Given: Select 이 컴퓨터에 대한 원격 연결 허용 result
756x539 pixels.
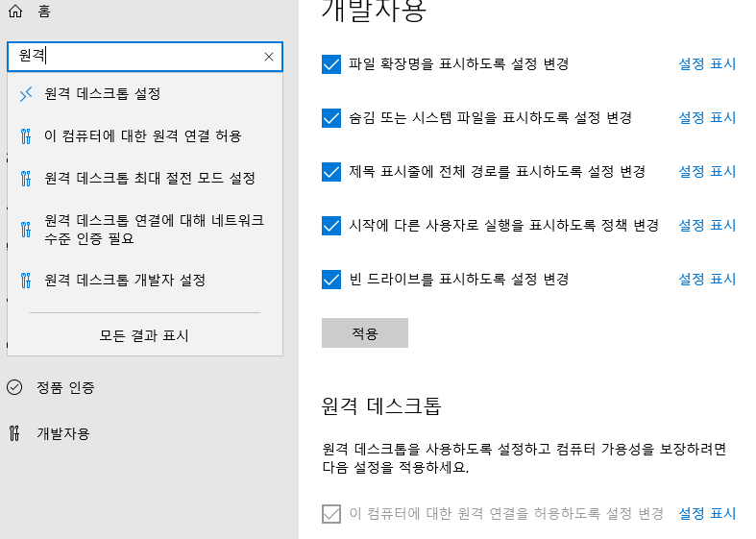Looking at the screenshot, I should pyautogui.click(x=145, y=136).
